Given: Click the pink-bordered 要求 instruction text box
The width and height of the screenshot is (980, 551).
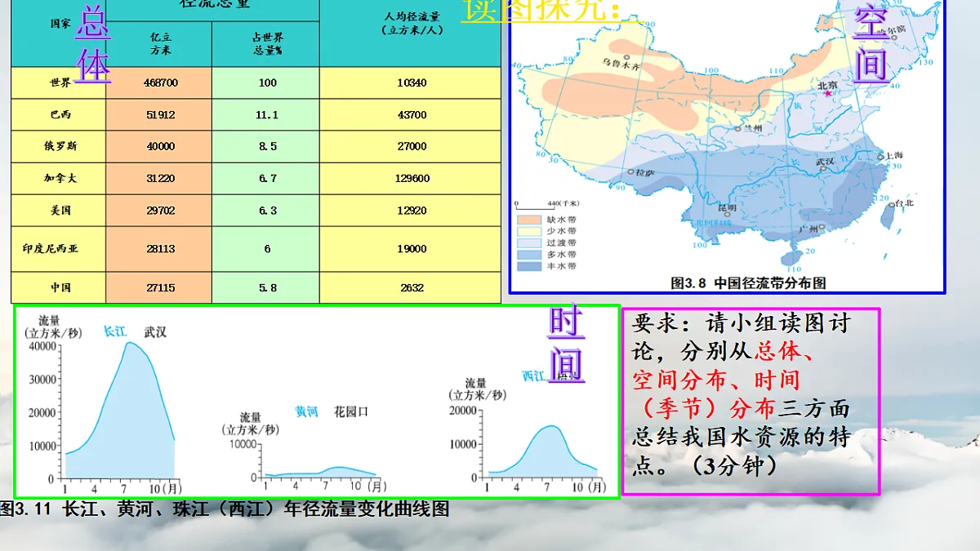Looking at the screenshot, I should click(x=751, y=401).
